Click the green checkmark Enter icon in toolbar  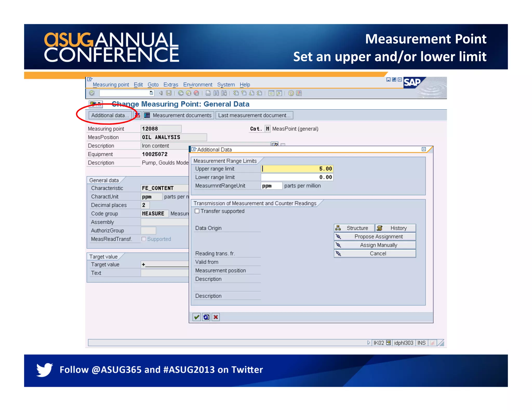point(92,93)
